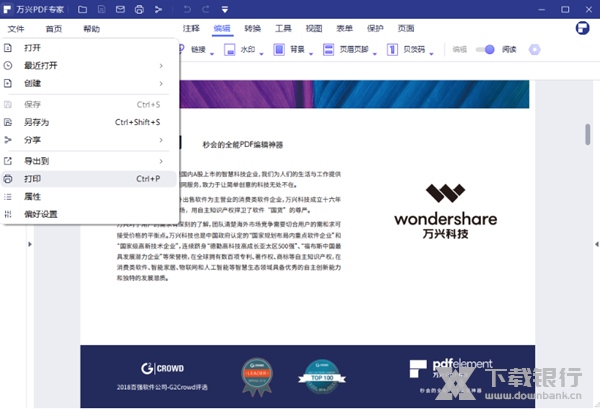
Task: Click the redo arrow in title bar
Action: (206, 9)
